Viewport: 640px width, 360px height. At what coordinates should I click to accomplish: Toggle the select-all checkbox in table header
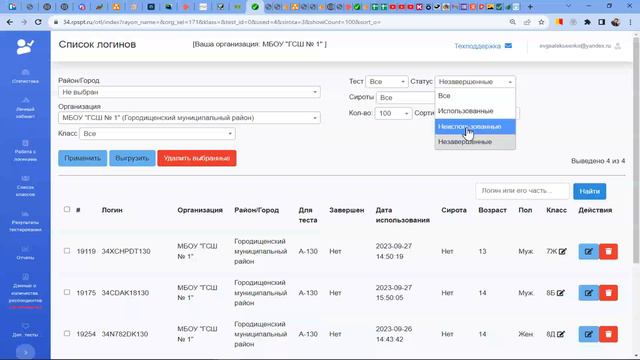point(67,209)
